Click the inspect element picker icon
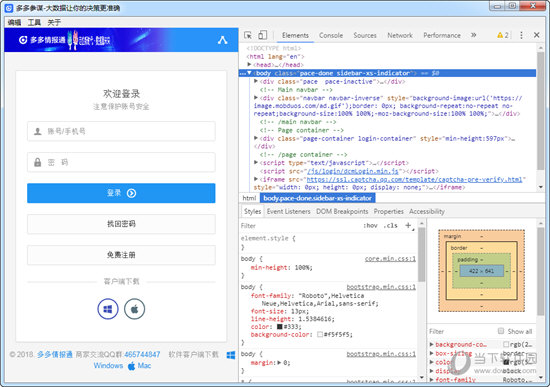Viewport: 550px width, 387px height. click(248, 35)
